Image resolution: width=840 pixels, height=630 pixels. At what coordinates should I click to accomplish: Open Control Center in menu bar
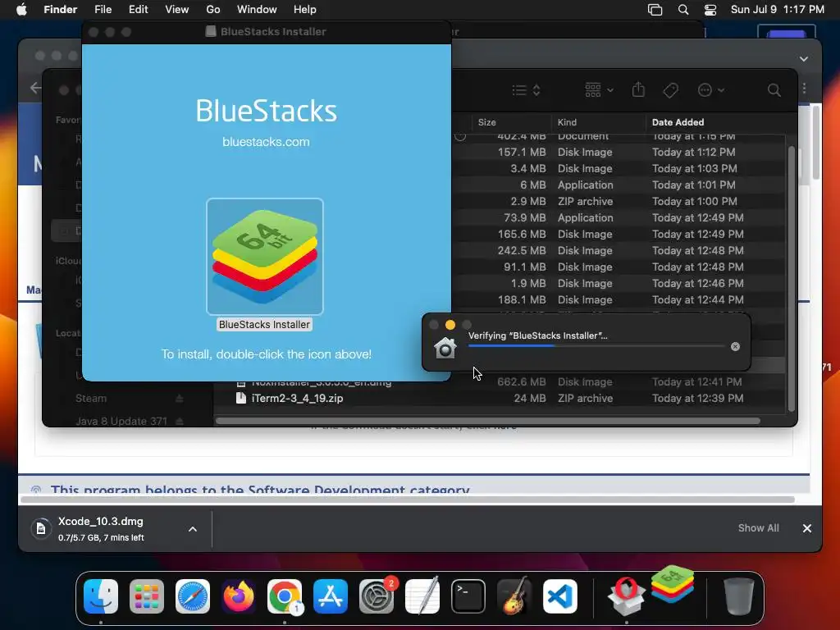click(710, 10)
